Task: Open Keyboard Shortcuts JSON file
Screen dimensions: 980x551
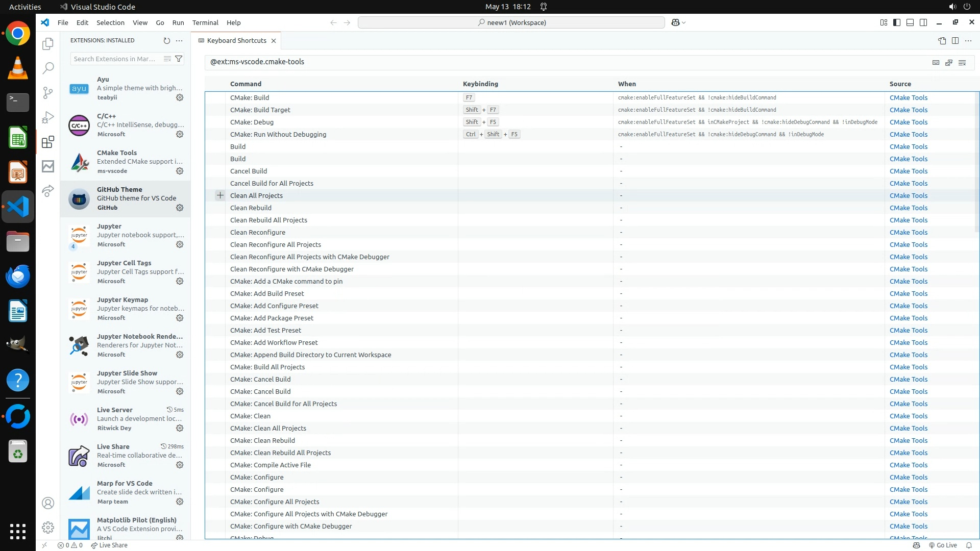Action: [942, 40]
